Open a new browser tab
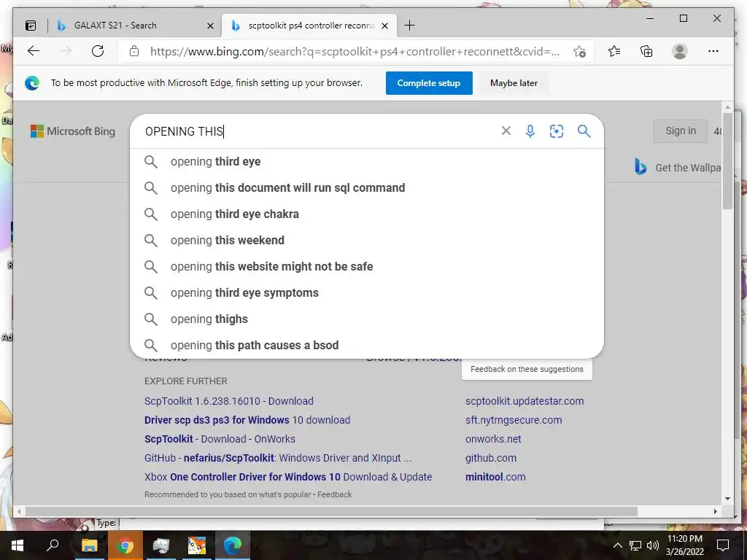Image resolution: width=747 pixels, height=560 pixels. pyautogui.click(x=409, y=26)
